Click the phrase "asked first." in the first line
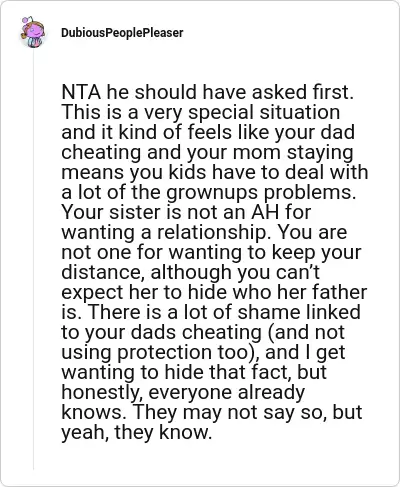This screenshot has width=400, height=487. (303, 92)
